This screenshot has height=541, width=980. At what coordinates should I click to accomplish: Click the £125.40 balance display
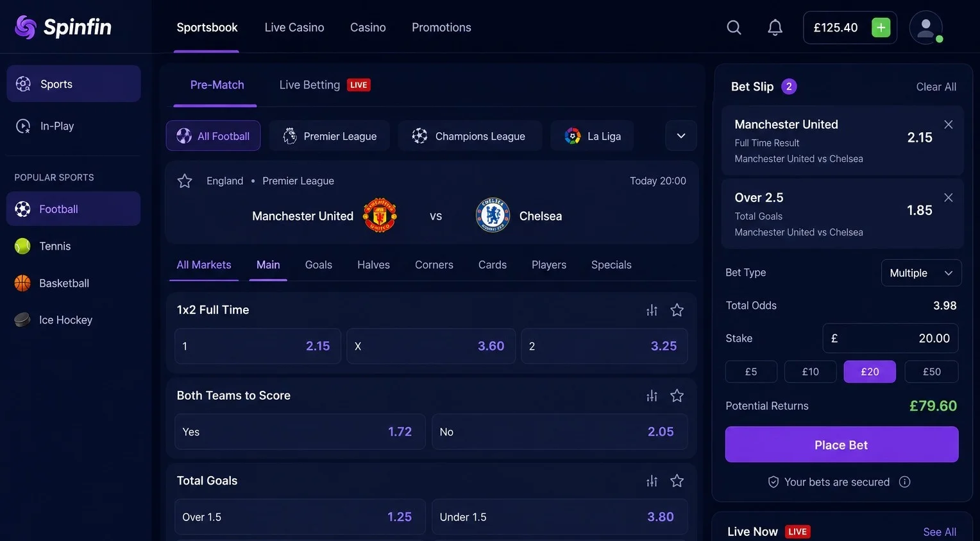(836, 28)
